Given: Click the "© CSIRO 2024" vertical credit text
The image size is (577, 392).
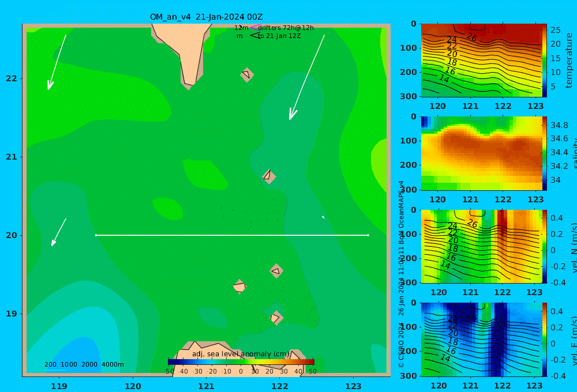Looking at the screenshot, I should point(401,345).
